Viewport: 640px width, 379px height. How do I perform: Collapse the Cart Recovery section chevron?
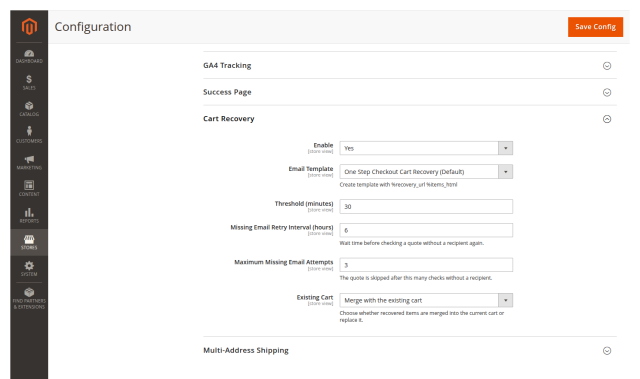pos(607,119)
